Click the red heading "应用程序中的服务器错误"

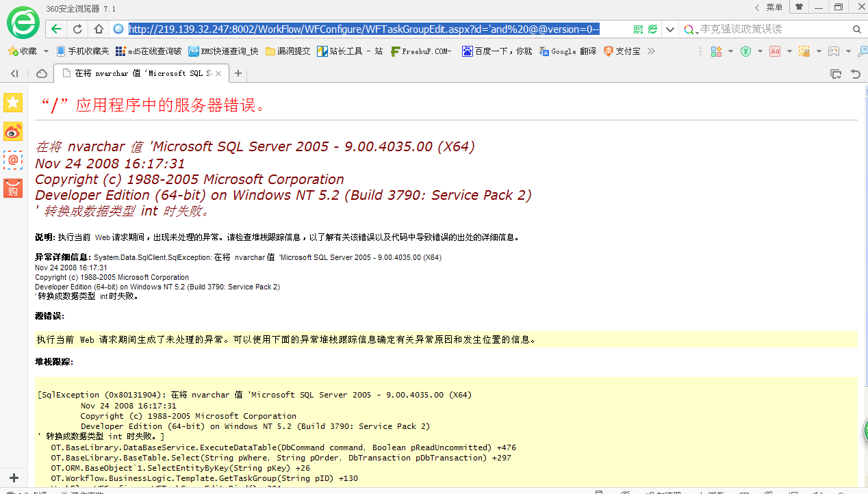[x=153, y=105]
